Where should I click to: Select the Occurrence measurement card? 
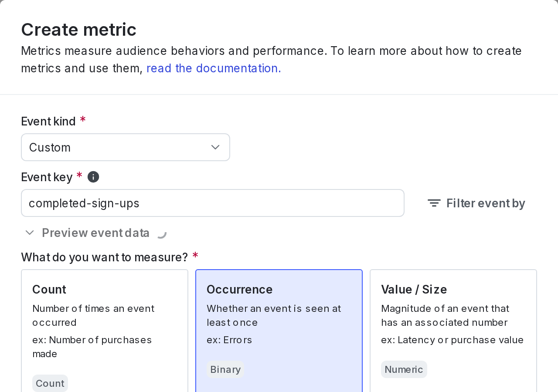tap(279, 331)
